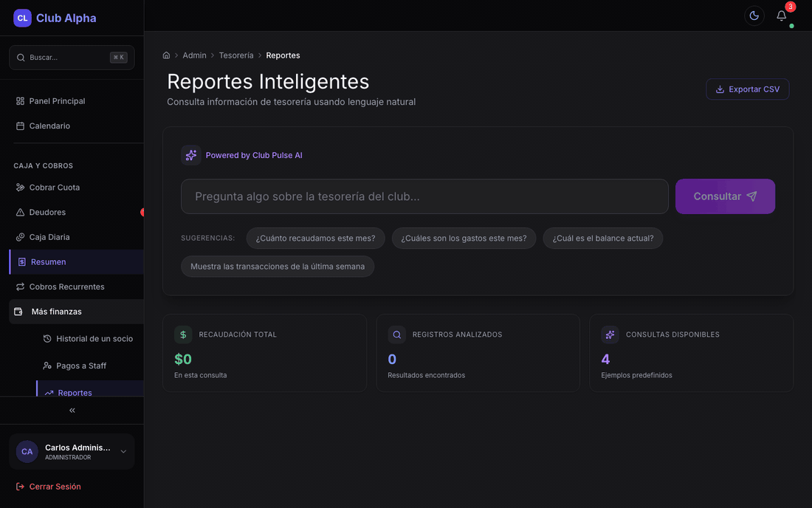Screen dimensions: 812x508
Task: Click the ⌘K shortcut badge
Action: click(119, 58)
